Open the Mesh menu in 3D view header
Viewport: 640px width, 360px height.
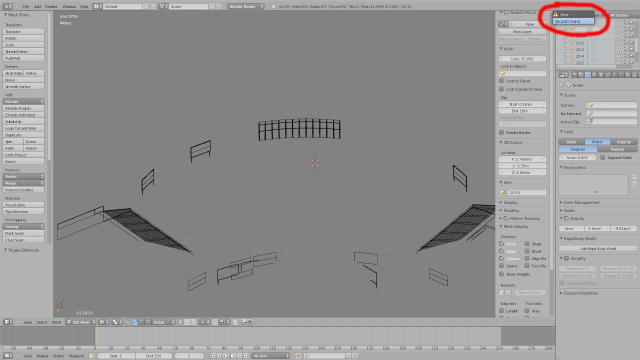point(56,322)
